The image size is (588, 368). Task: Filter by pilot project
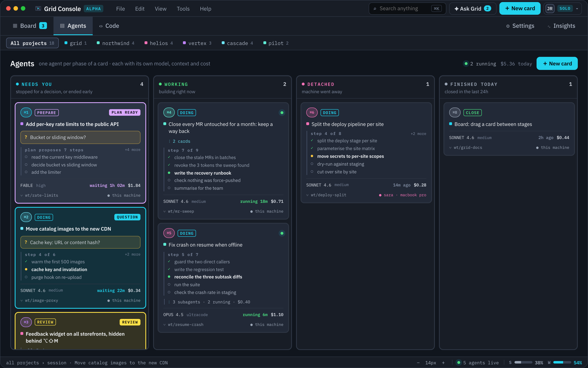coord(276,43)
